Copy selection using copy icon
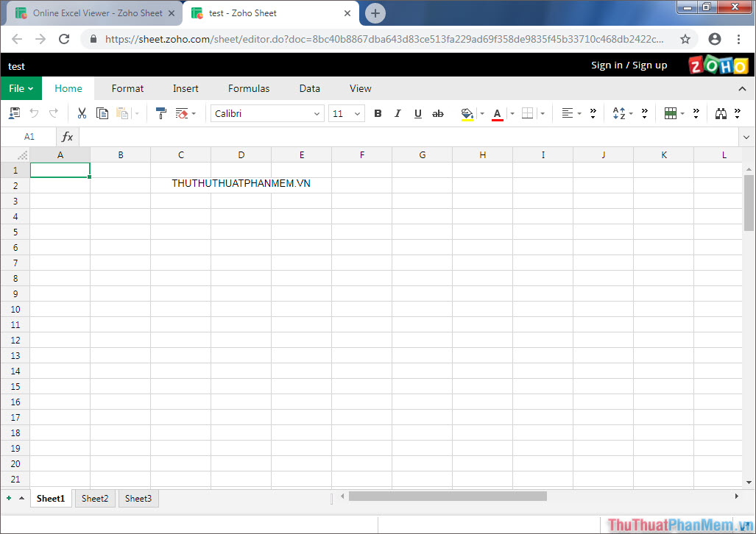756x534 pixels. tap(102, 113)
